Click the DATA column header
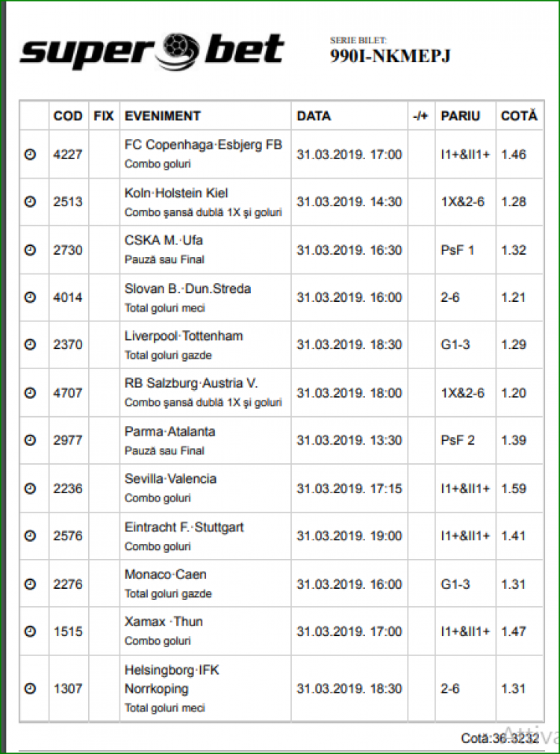This screenshot has height=754, width=560. (314, 116)
